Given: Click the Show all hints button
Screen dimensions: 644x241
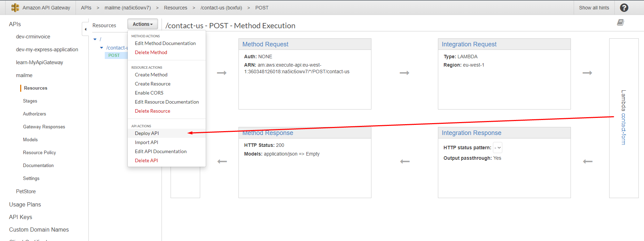Looking at the screenshot, I should coord(594,8).
